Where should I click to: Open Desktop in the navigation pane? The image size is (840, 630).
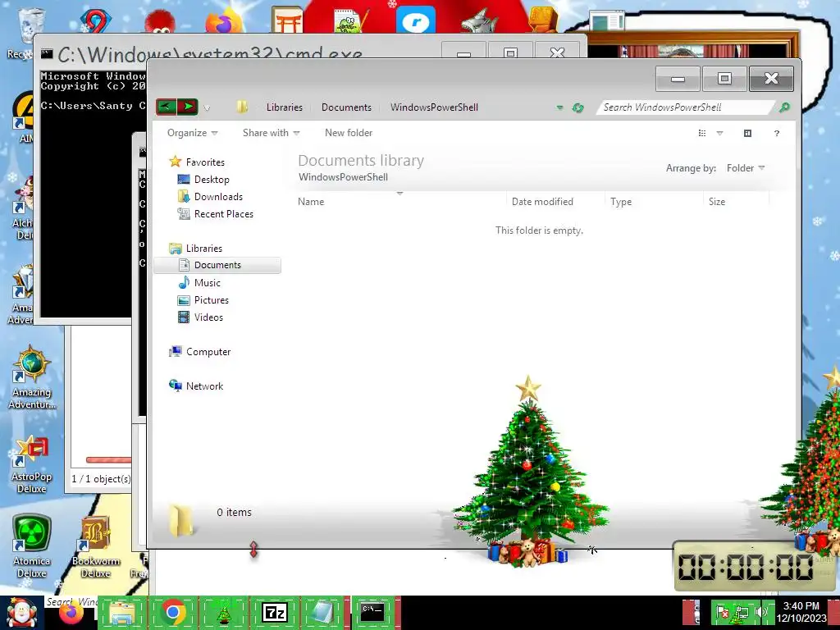(x=203, y=180)
